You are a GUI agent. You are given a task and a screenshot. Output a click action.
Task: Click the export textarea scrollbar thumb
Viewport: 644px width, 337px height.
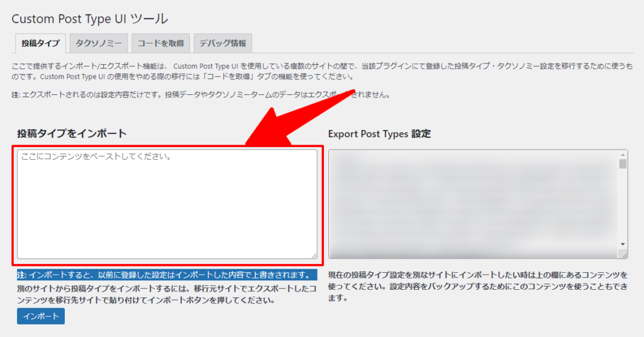coord(623,165)
